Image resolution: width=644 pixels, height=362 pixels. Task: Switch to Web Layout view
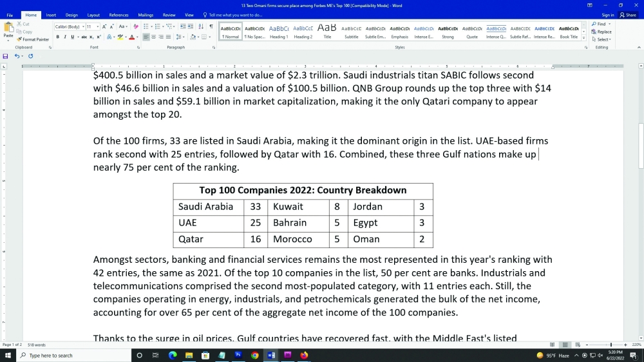tap(578, 345)
